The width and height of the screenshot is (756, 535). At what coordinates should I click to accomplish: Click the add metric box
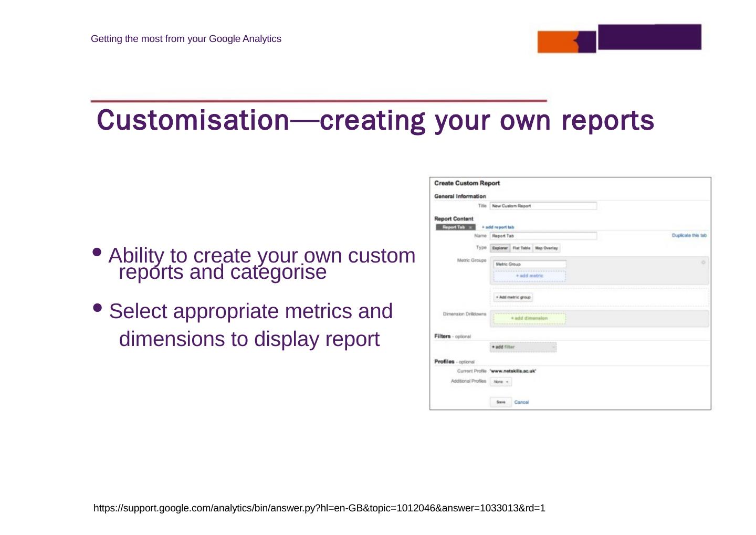(x=529, y=276)
